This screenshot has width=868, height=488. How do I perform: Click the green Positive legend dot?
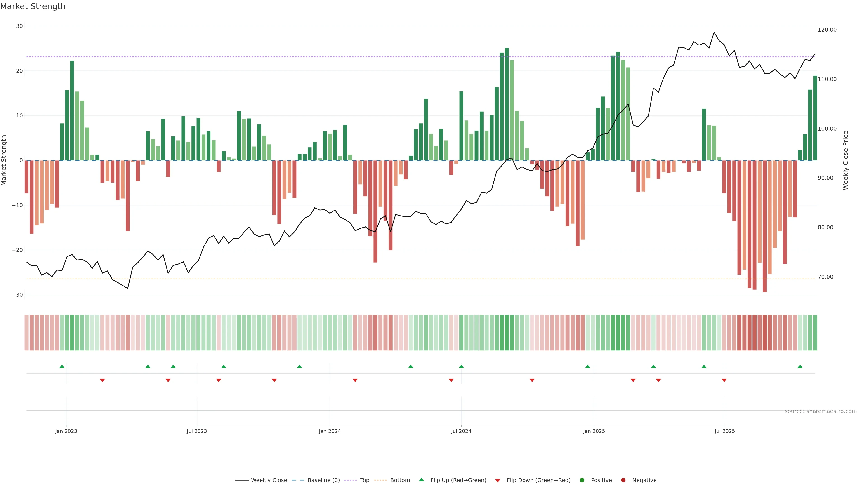(582, 480)
